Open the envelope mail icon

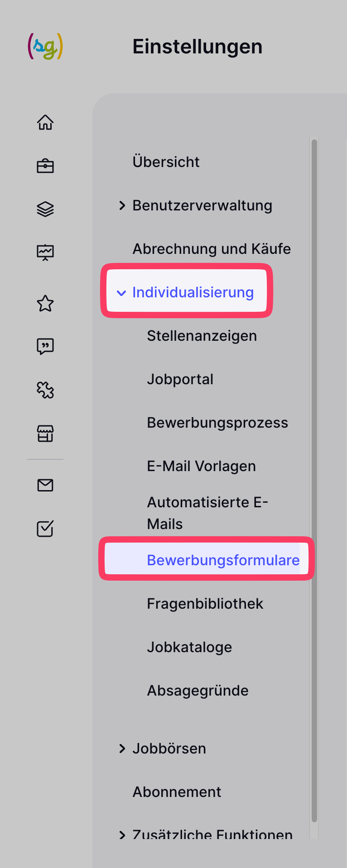[45, 485]
